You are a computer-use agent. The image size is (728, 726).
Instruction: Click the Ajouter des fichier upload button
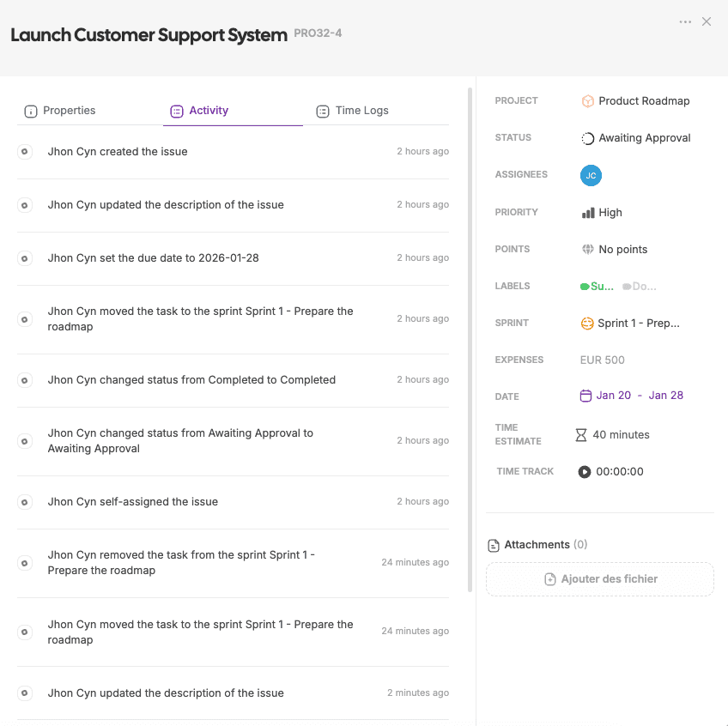tap(599, 579)
